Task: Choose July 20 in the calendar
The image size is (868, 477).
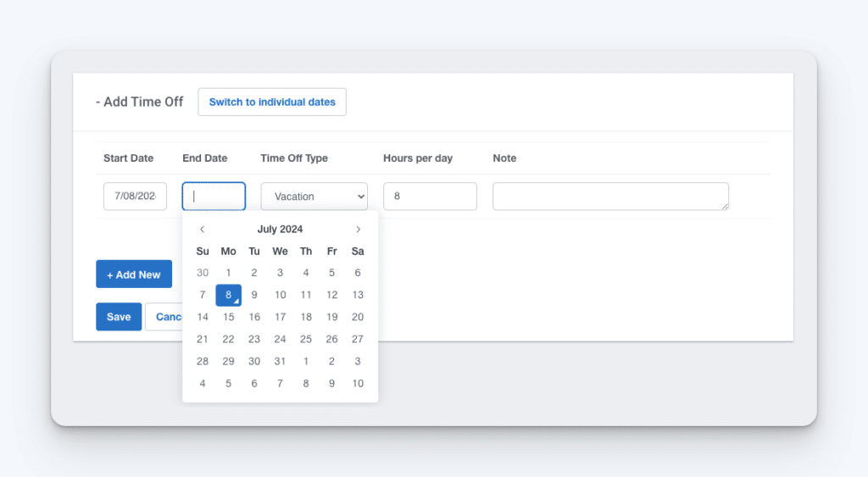Action: coord(358,317)
